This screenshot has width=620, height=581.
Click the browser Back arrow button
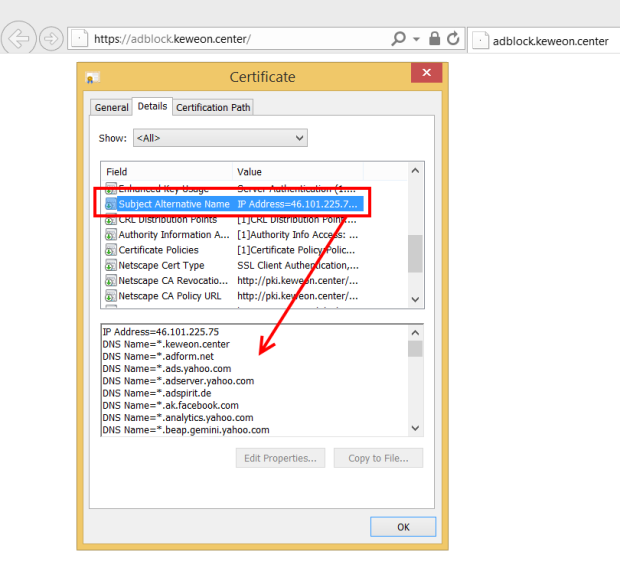click(20, 39)
